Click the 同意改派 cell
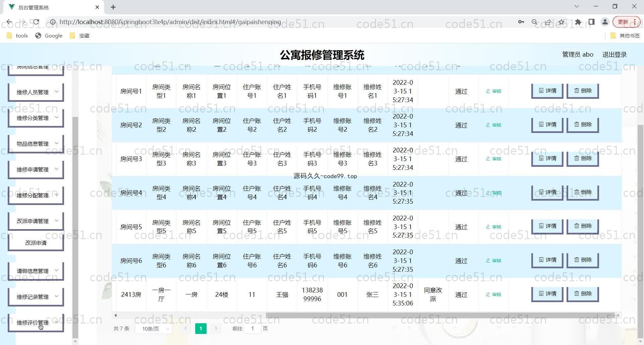Screen dimensions: 644x345 pyautogui.click(x=433, y=294)
